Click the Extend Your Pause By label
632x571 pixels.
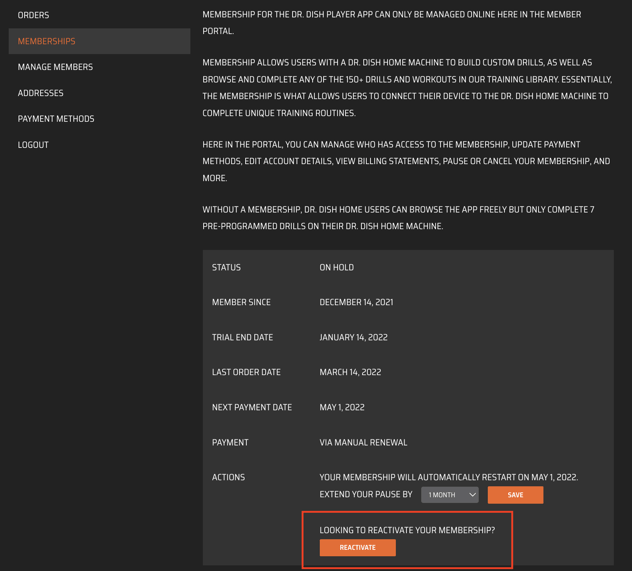coord(366,494)
